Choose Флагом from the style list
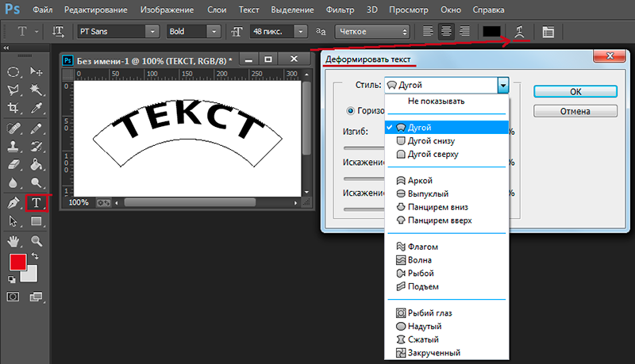Image resolution: width=635 pixels, height=364 pixels. coord(422,247)
